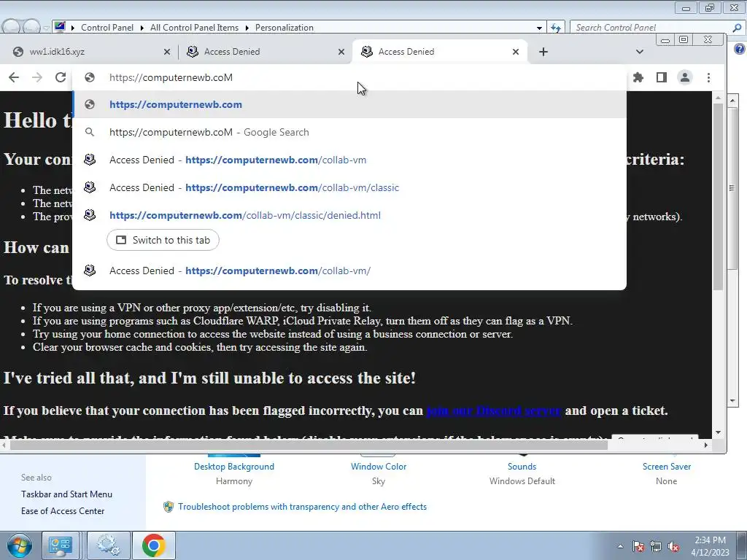Close the active Access Denied tab
747x560 pixels.
coord(516,52)
